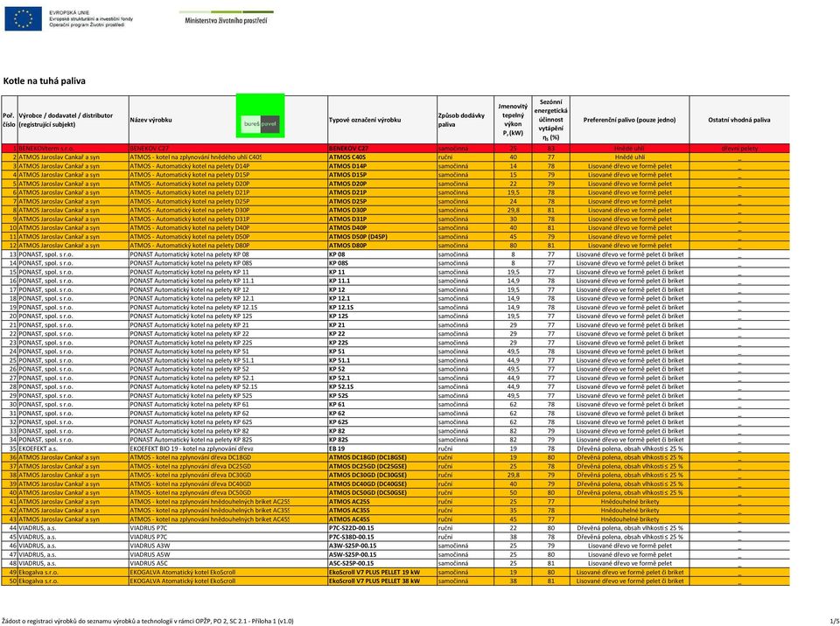This screenshot has width=840, height=626.
Task: Click the page number '1/5'
Action: [x=835, y=621]
